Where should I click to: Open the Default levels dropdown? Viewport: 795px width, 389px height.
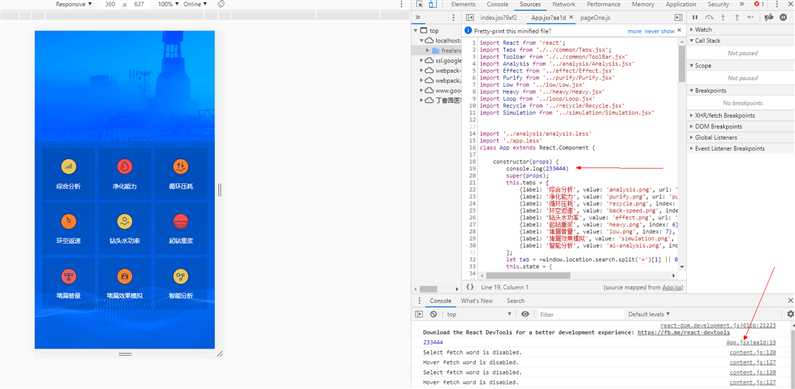649,314
